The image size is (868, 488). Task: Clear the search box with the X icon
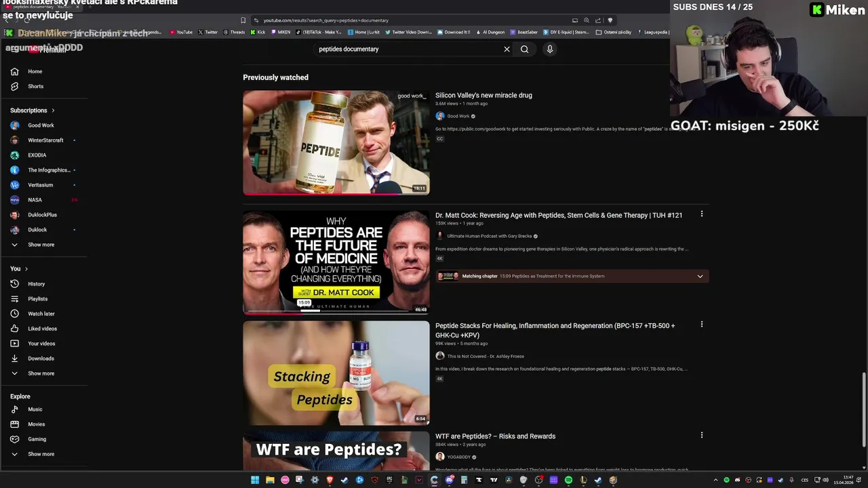[507, 49]
